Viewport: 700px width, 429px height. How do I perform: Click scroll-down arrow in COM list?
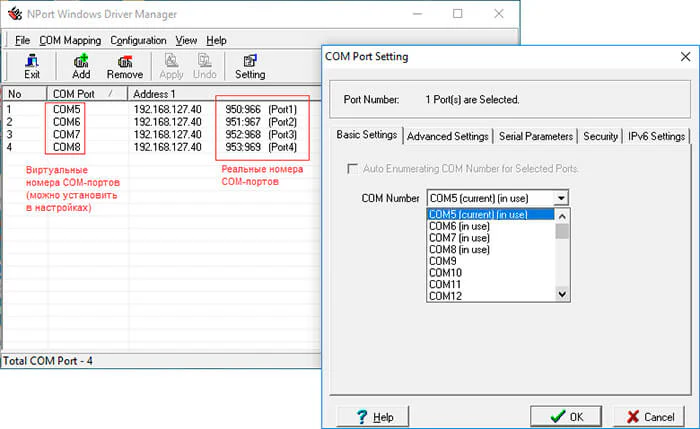pyautogui.click(x=562, y=294)
